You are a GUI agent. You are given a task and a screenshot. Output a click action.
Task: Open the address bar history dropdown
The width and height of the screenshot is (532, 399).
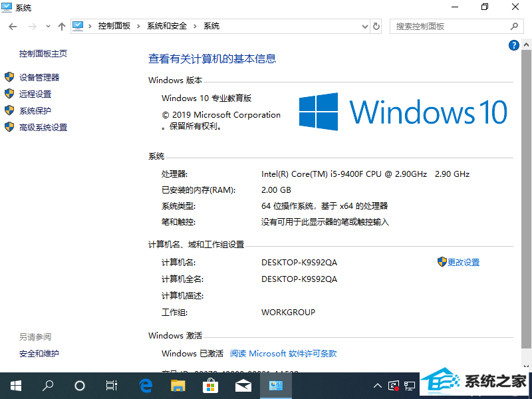coord(365,27)
